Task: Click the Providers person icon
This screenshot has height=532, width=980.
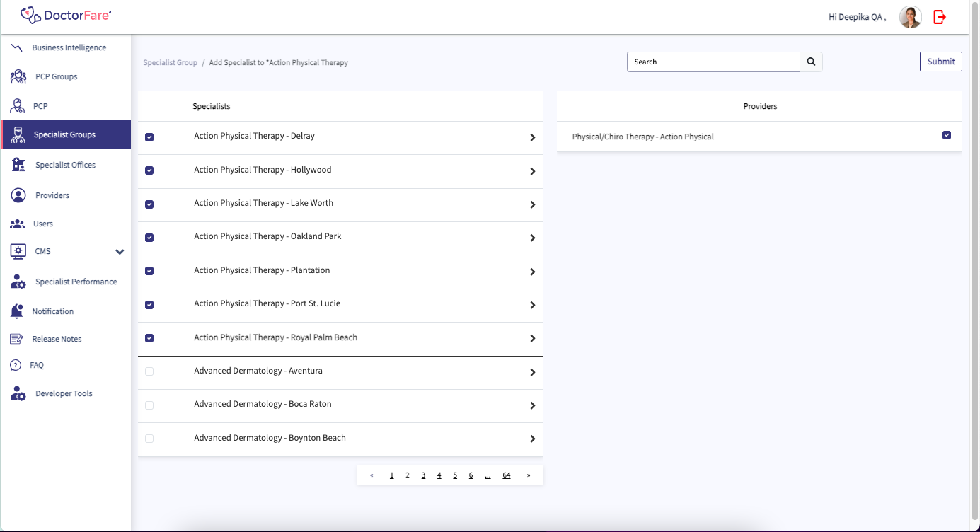Action: [x=18, y=195]
